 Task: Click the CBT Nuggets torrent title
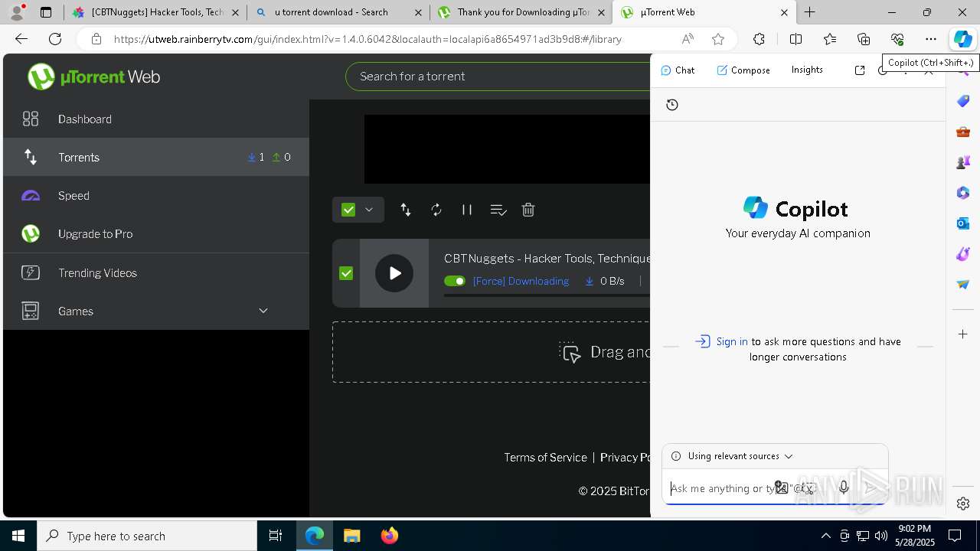coord(547,259)
